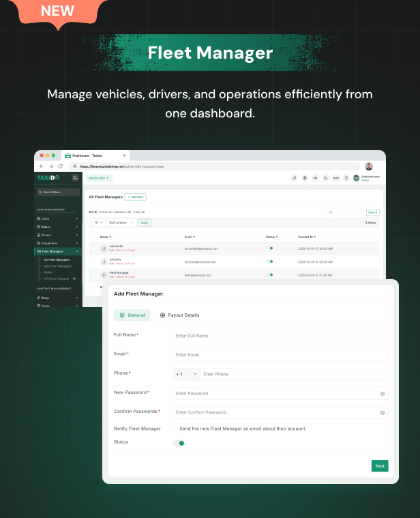
Task: Collapse the Fleet Managers menu chevron
Action: click(x=77, y=251)
